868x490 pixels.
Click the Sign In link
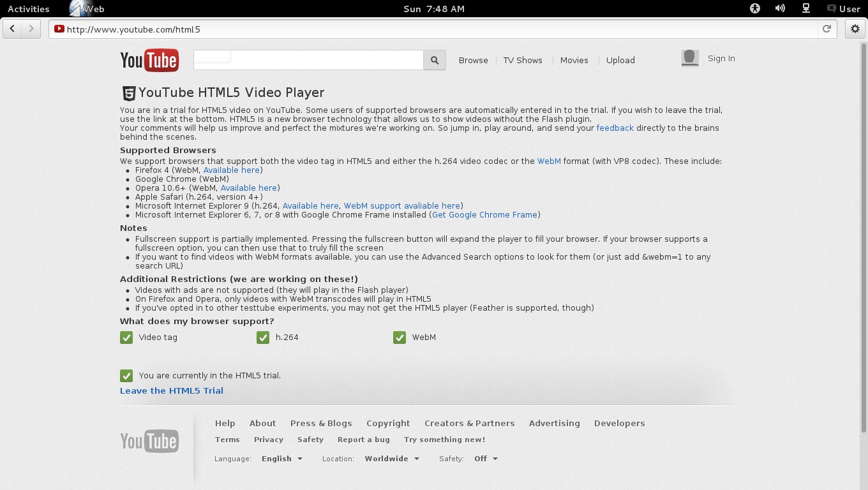(x=721, y=58)
